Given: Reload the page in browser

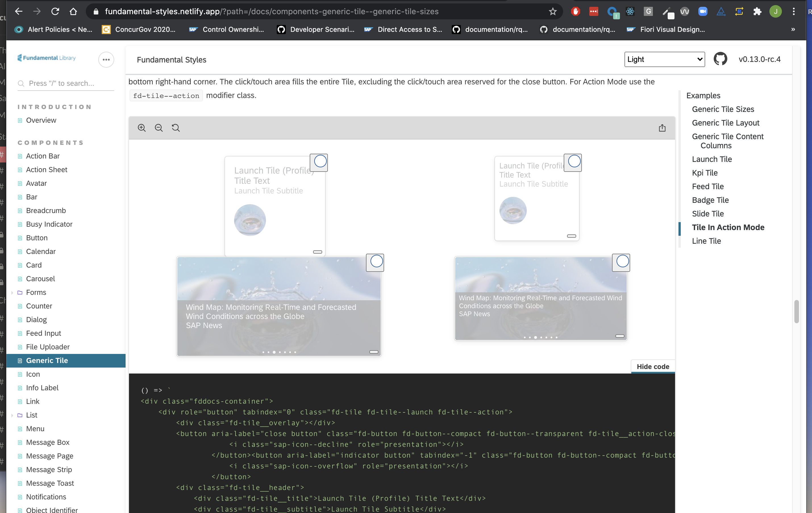Looking at the screenshot, I should pyautogui.click(x=55, y=11).
